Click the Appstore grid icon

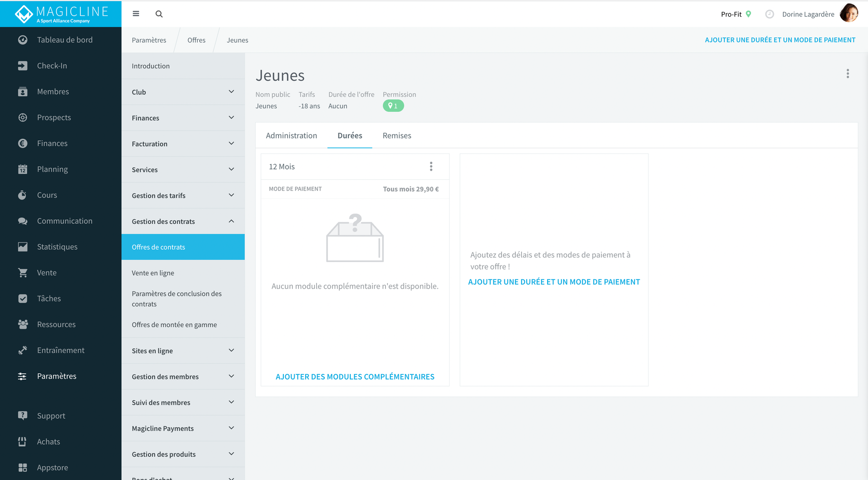pos(22,468)
